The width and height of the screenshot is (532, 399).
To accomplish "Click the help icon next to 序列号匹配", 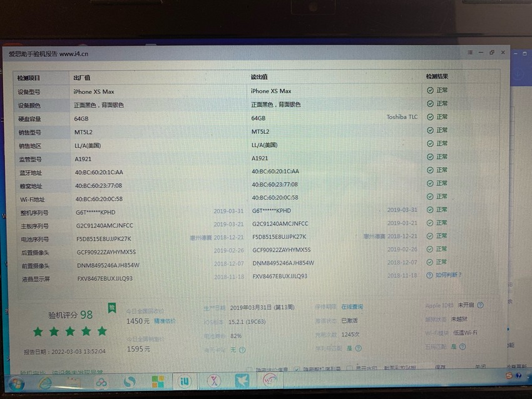I will [x=358, y=348].
